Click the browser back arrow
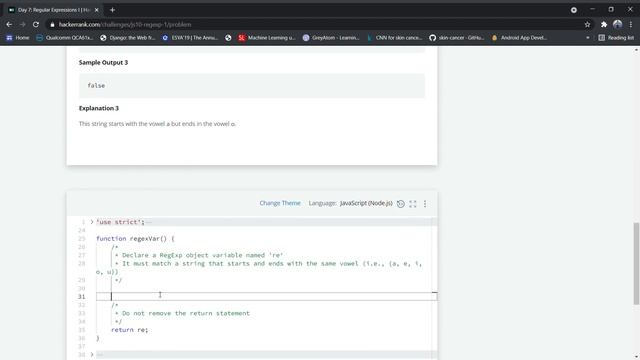640x360 pixels. (9, 24)
